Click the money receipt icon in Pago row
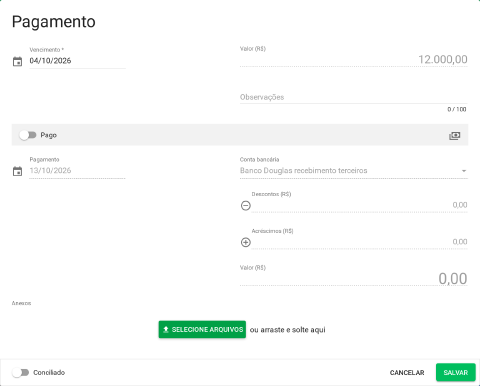 [x=455, y=136]
